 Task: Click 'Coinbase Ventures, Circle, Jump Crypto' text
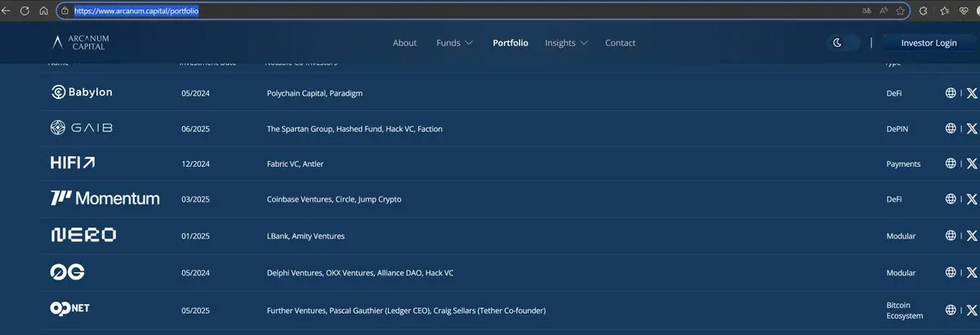point(334,199)
